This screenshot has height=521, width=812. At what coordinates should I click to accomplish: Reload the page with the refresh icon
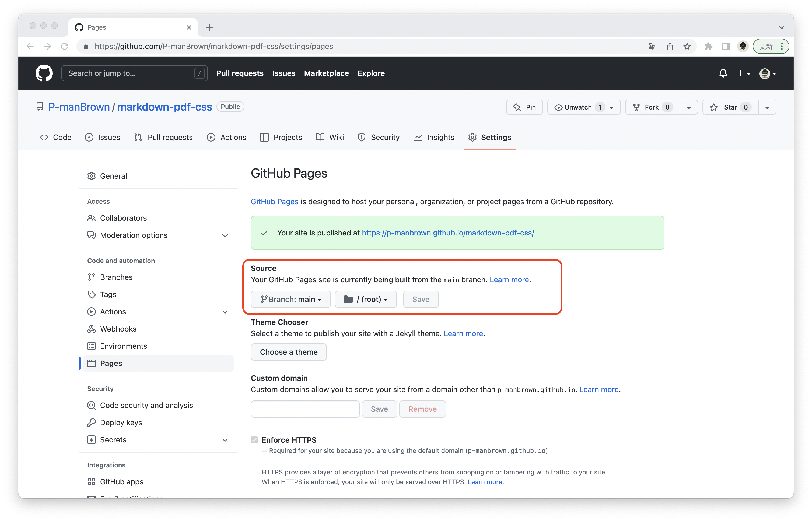[65, 46]
